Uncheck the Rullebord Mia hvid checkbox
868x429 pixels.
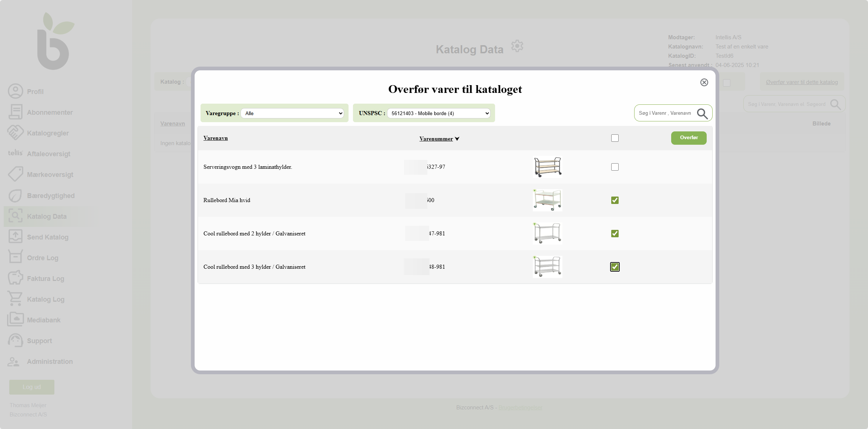point(615,200)
